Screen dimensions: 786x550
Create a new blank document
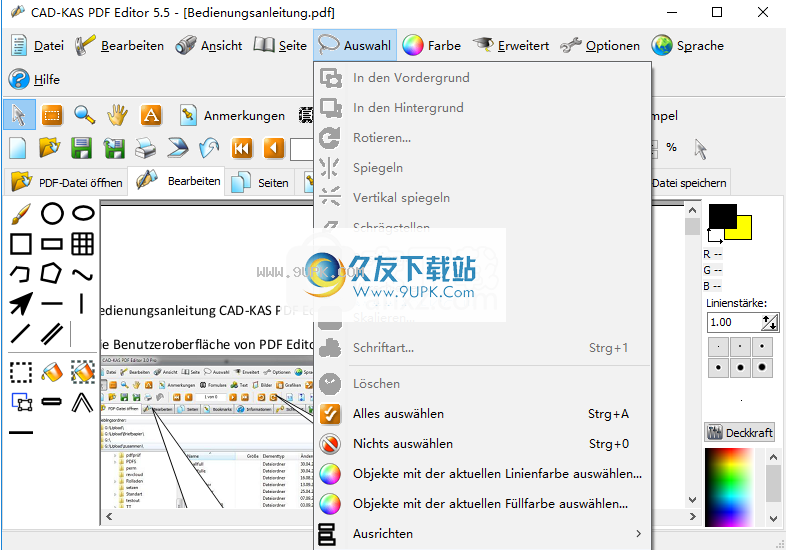pyautogui.click(x=18, y=148)
